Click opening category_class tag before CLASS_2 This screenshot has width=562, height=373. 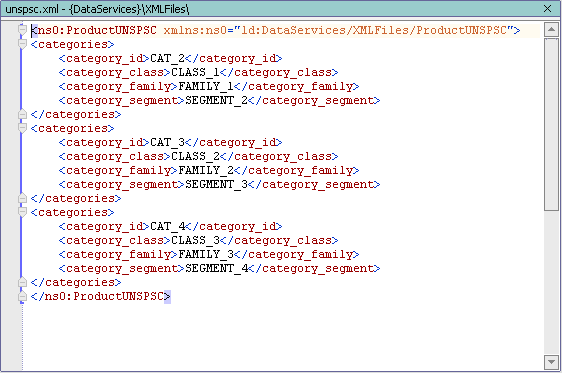point(115,156)
